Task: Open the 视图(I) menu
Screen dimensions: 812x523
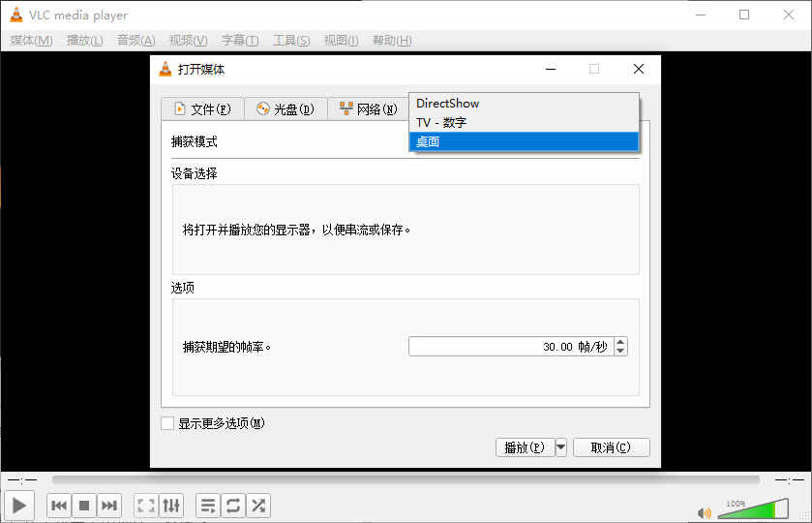Action: point(342,41)
